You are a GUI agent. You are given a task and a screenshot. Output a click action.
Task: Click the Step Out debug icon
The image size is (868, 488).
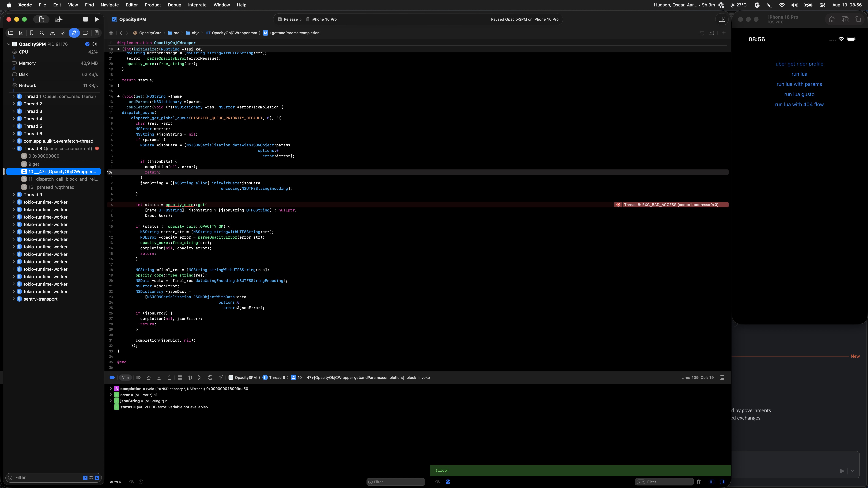(169, 378)
